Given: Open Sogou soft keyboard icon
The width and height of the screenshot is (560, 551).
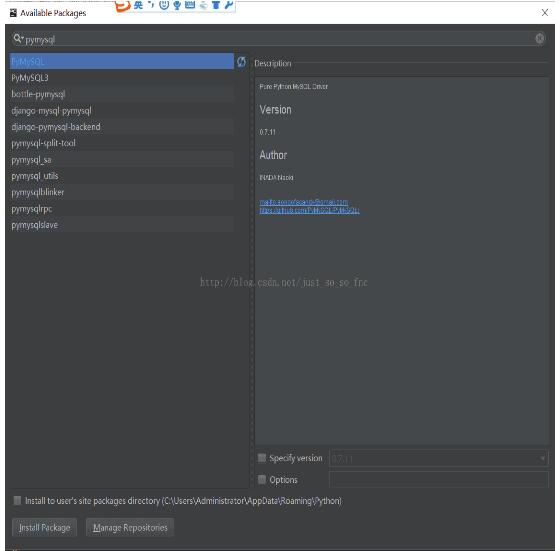Looking at the screenshot, I should [x=190, y=5].
